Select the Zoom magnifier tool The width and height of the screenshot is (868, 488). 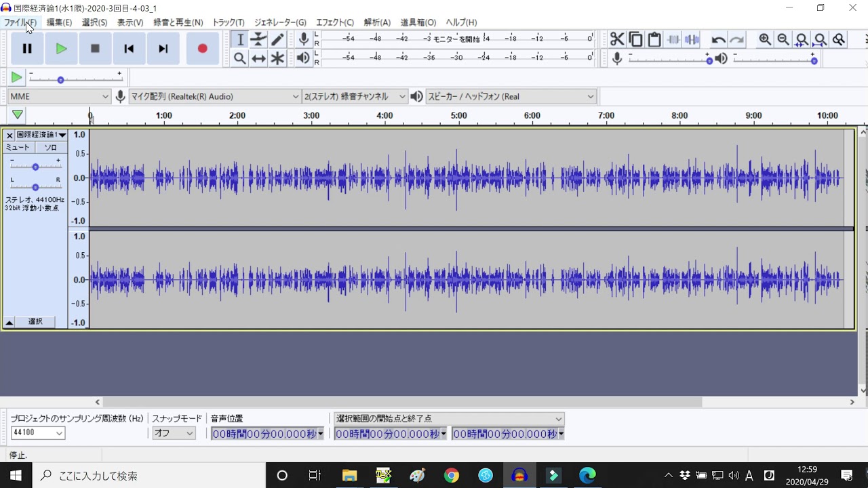click(240, 58)
